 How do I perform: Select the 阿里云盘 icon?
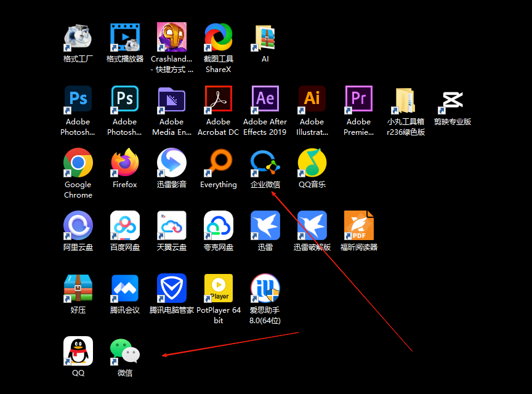pyautogui.click(x=78, y=225)
